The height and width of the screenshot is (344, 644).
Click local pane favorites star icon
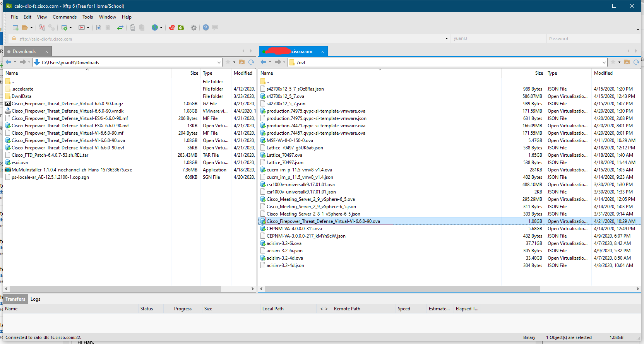point(228,62)
